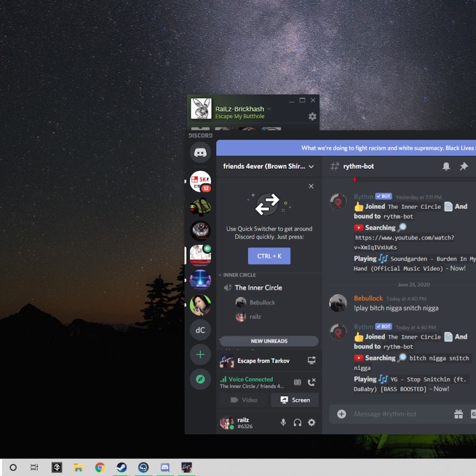Open the server icon above dC
Image resolution: width=476 pixels, height=476 pixels.
(x=200, y=305)
